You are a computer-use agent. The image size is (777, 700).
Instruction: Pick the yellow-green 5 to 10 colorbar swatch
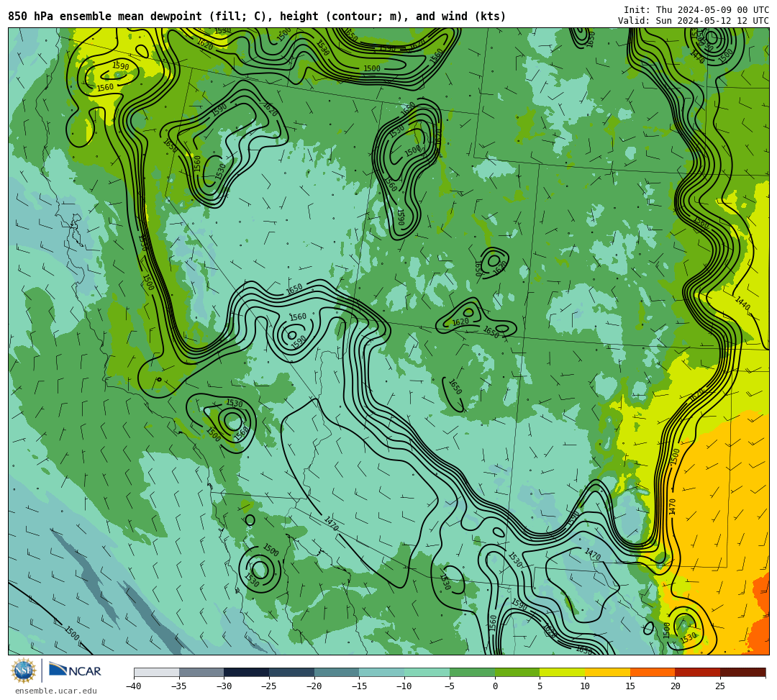pos(563,672)
